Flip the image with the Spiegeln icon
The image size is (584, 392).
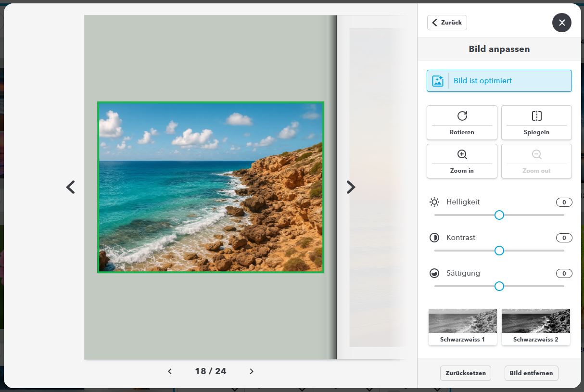(536, 116)
